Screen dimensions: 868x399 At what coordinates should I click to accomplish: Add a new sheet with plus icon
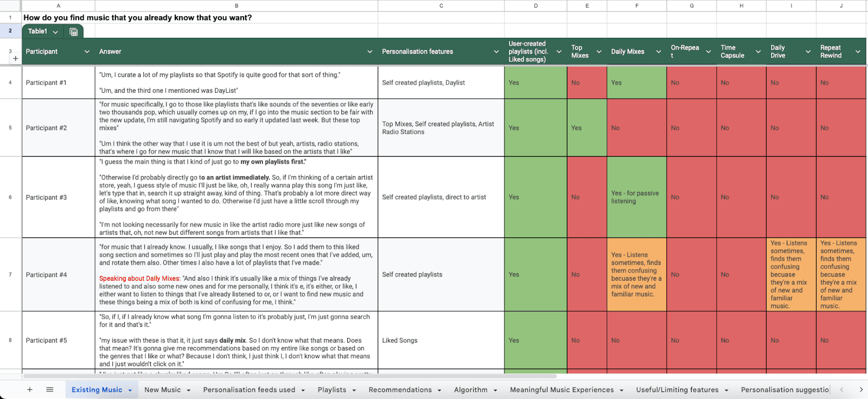[x=30, y=390]
